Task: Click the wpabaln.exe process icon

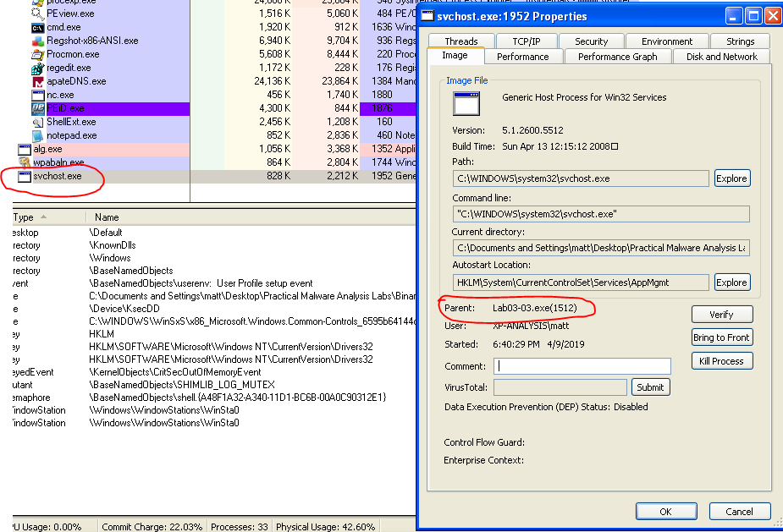Action: point(25,162)
